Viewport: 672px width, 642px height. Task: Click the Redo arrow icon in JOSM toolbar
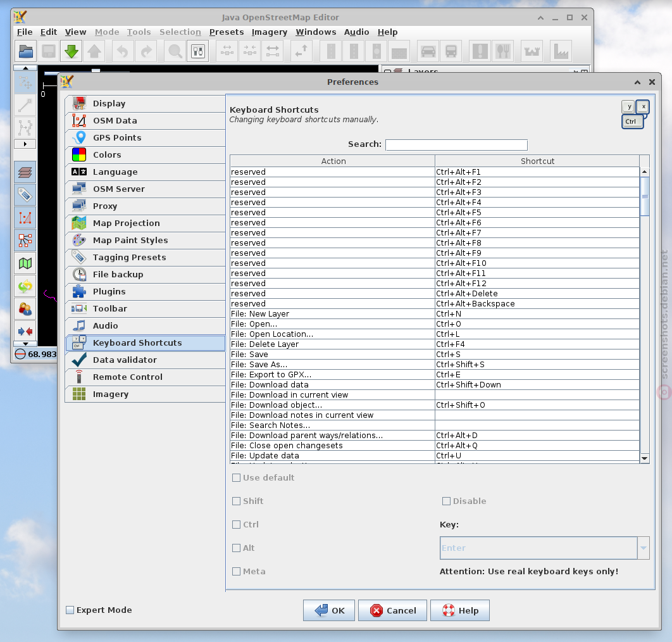tap(146, 51)
